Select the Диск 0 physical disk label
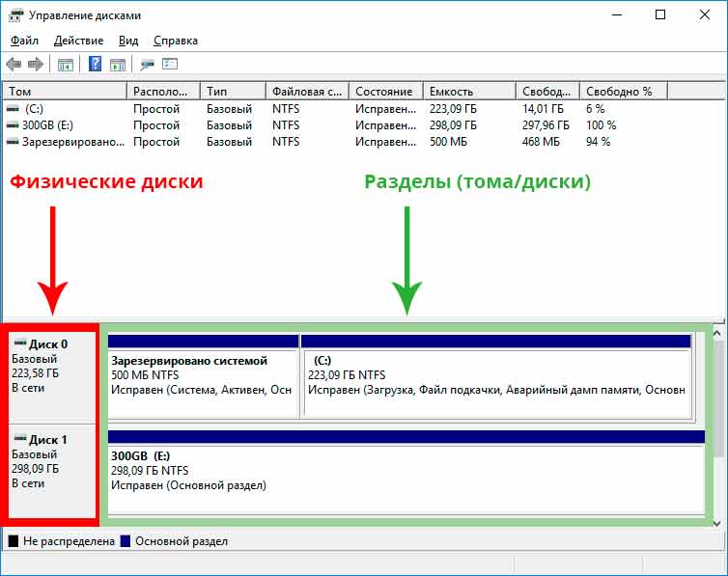The height and width of the screenshot is (576, 728). pyautogui.click(x=48, y=344)
